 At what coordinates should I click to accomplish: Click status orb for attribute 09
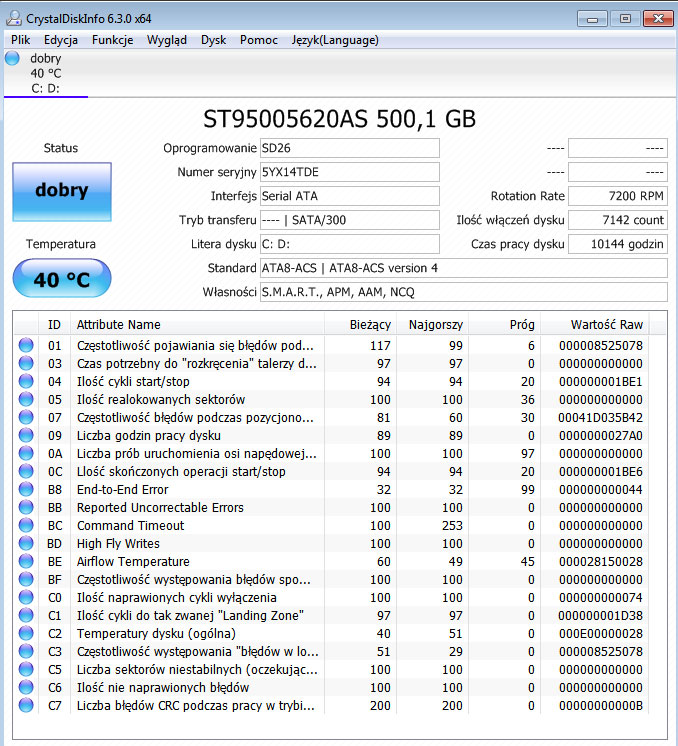(x=26, y=435)
